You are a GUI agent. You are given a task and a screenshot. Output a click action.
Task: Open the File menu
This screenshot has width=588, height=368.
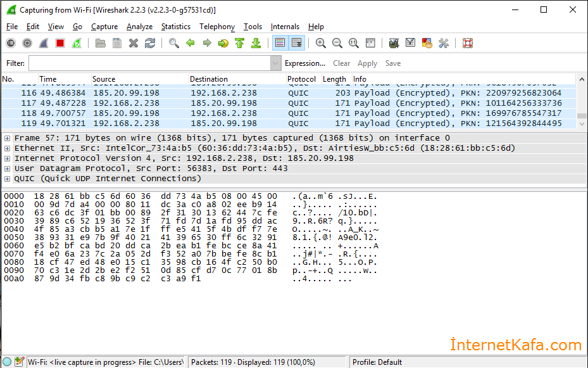(x=12, y=27)
